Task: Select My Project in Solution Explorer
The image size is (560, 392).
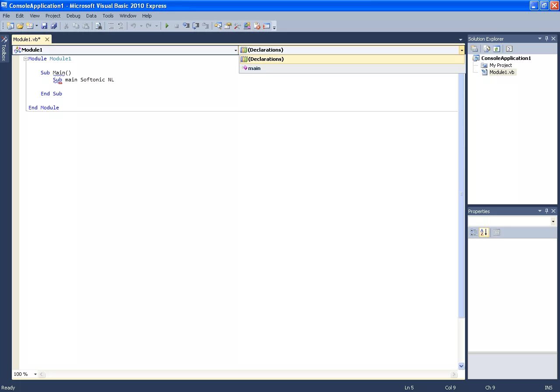Action: pos(500,65)
